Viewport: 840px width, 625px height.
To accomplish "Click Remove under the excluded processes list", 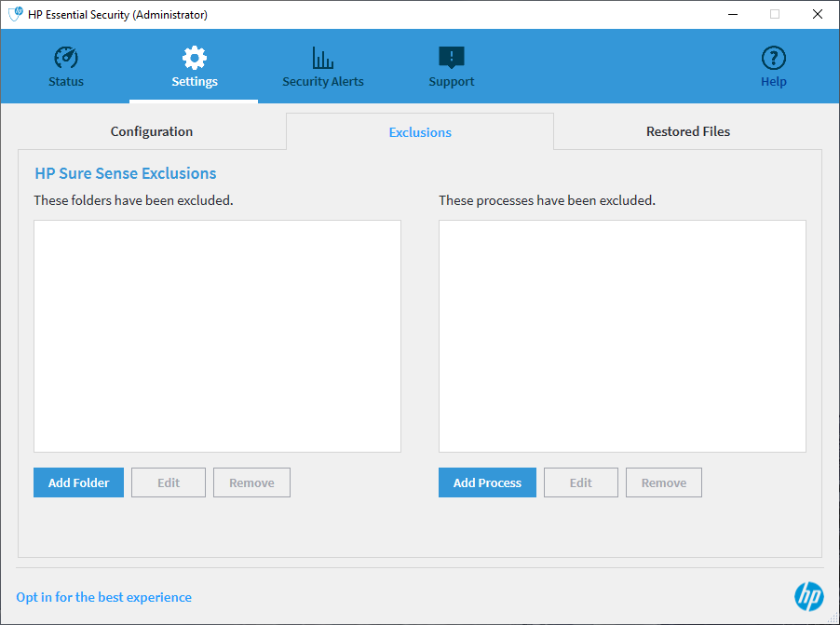I will coord(664,482).
